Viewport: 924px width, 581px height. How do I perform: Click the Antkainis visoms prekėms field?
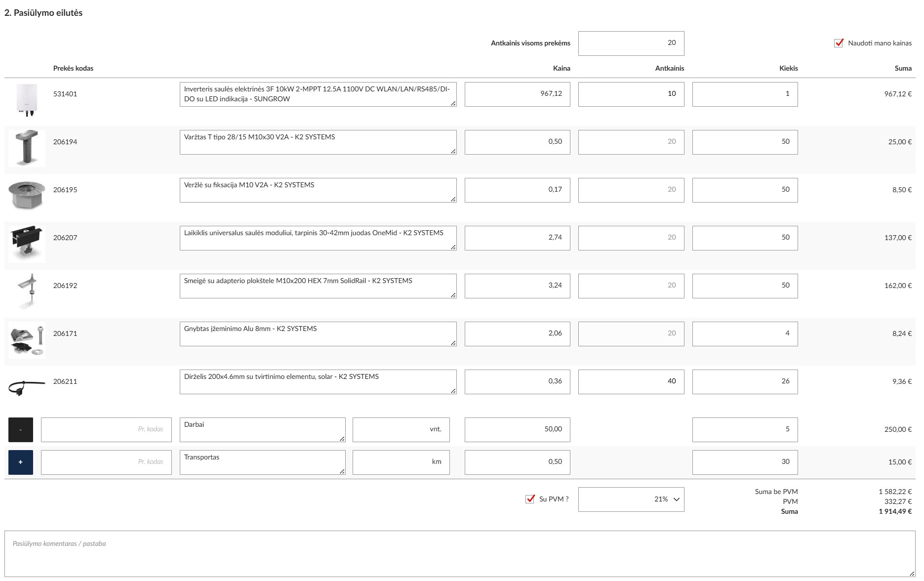(631, 43)
